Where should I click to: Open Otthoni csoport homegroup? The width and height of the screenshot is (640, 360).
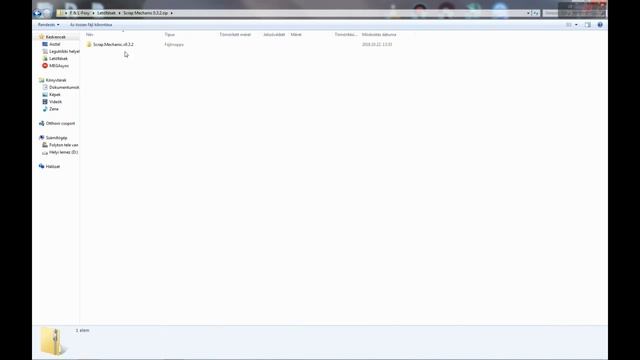tap(60, 123)
